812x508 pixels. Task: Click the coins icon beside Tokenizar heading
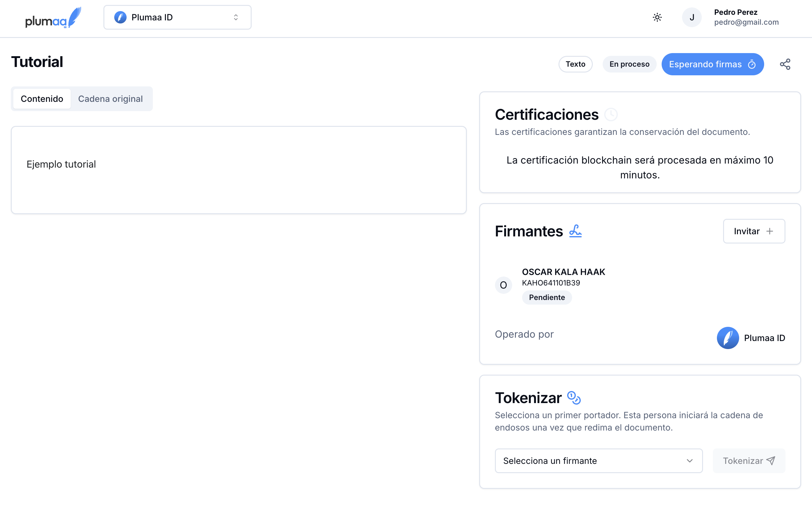(x=574, y=398)
